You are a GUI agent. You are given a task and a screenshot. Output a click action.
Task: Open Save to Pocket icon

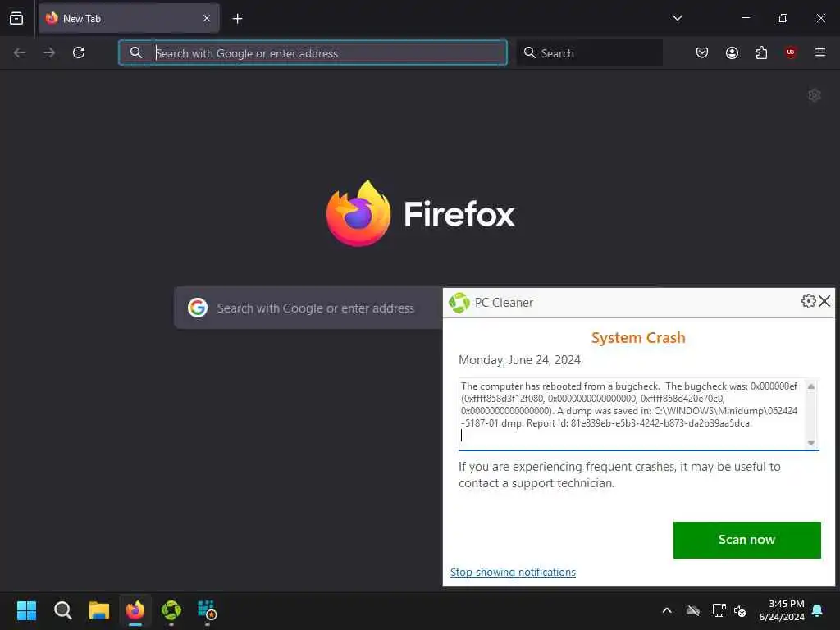pyautogui.click(x=702, y=52)
